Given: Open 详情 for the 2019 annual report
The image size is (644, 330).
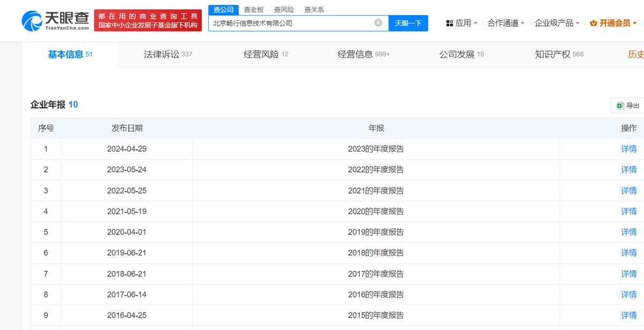Looking at the screenshot, I should click(x=629, y=232).
